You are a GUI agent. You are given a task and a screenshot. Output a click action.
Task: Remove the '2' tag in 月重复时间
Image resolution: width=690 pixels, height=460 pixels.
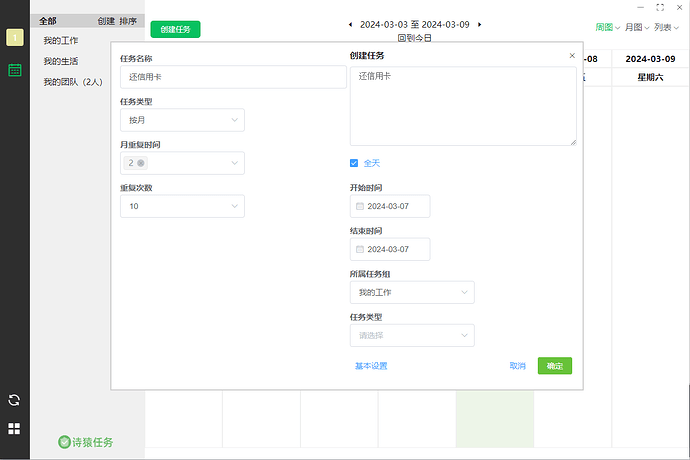pos(141,163)
